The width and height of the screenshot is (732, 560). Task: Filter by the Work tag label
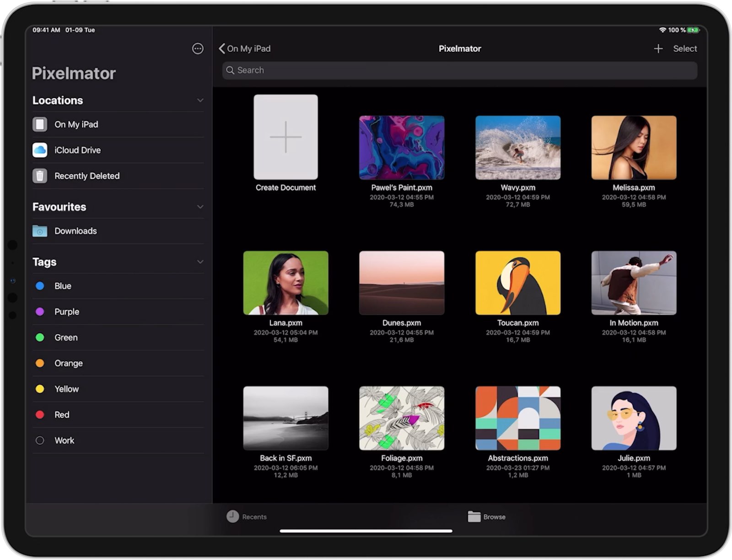pyautogui.click(x=64, y=440)
